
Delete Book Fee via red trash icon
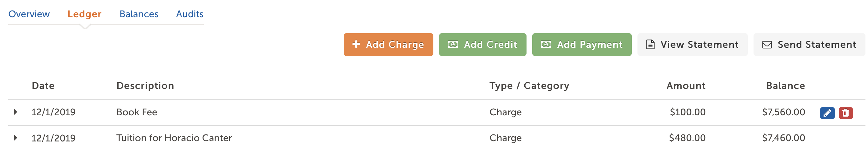(846, 113)
